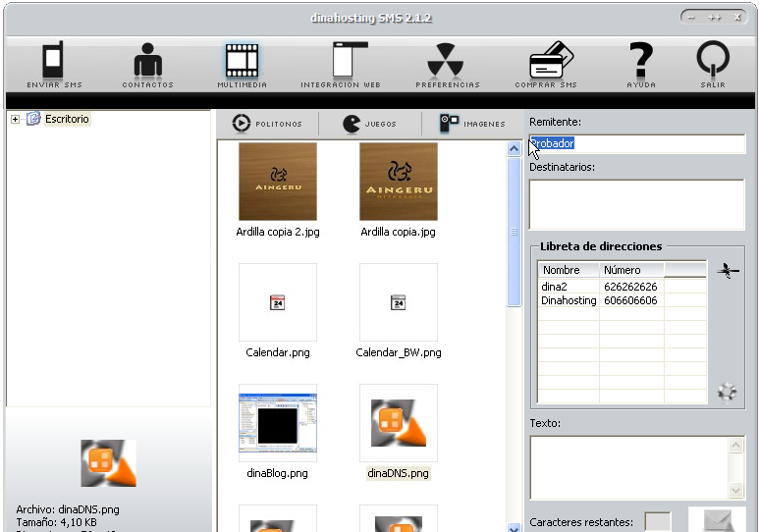The height and width of the screenshot is (532, 759).
Task: Open the Comprar SMS section
Action: click(546, 65)
